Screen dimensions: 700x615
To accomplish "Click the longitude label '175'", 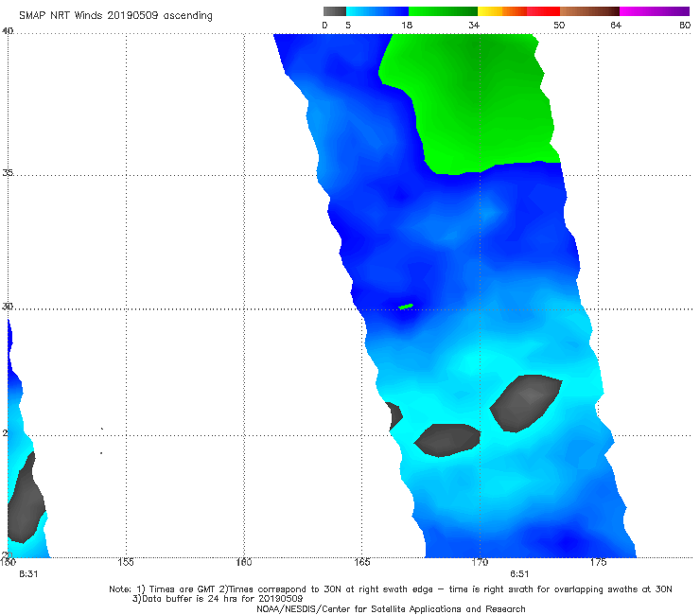I will (x=598, y=562).
